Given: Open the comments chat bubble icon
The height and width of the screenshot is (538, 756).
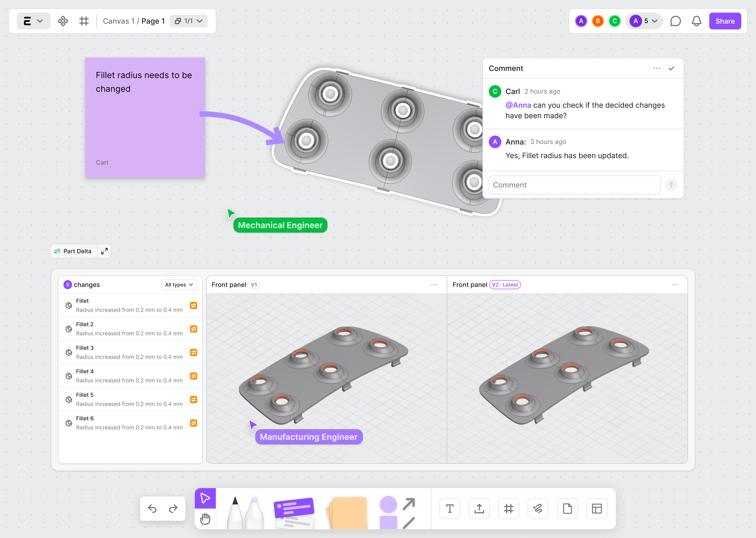Looking at the screenshot, I should 675,21.
